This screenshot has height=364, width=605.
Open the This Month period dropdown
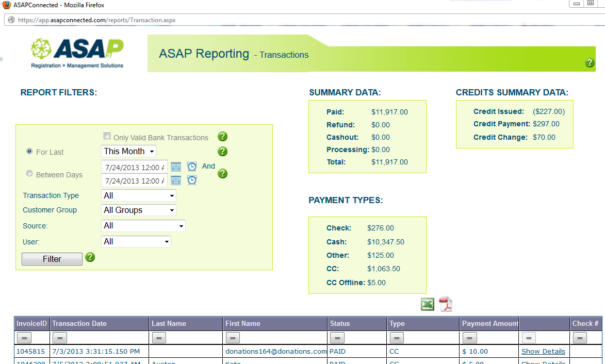[x=128, y=151]
